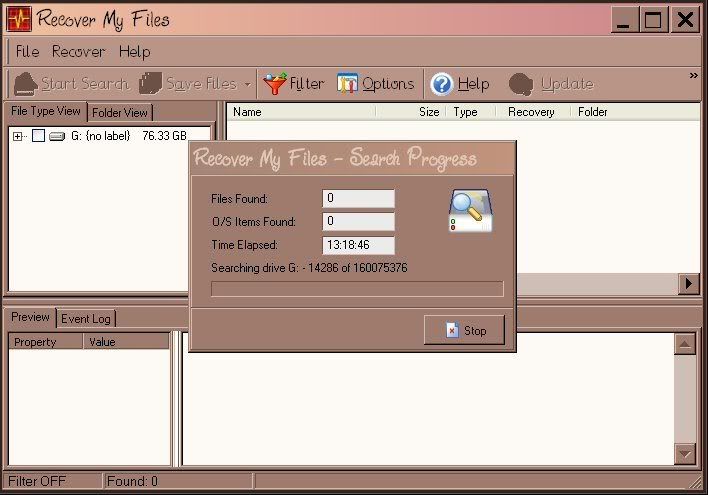Click the Stop button in Search Progress
The height and width of the screenshot is (495, 708).
pyautogui.click(x=465, y=331)
